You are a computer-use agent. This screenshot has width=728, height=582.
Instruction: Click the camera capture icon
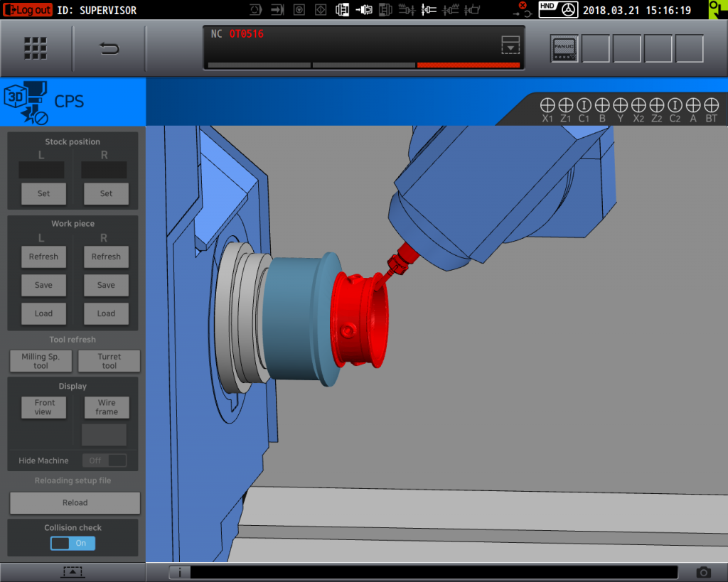[703, 572]
